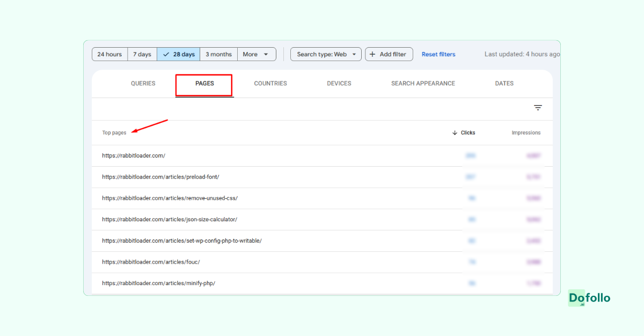
Task: Expand the Add filter selector
Action: point(389,54)
